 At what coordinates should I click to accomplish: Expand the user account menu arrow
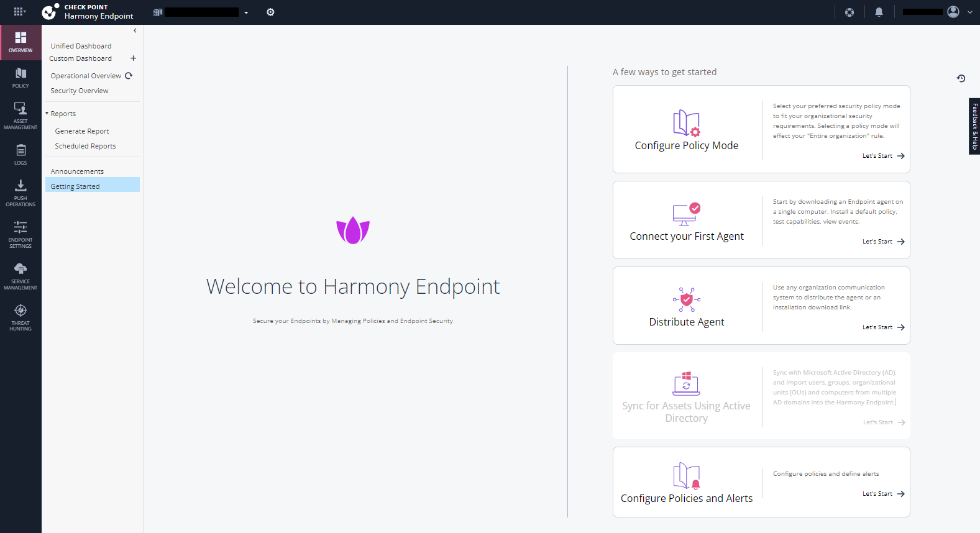(x=970, y=12)
